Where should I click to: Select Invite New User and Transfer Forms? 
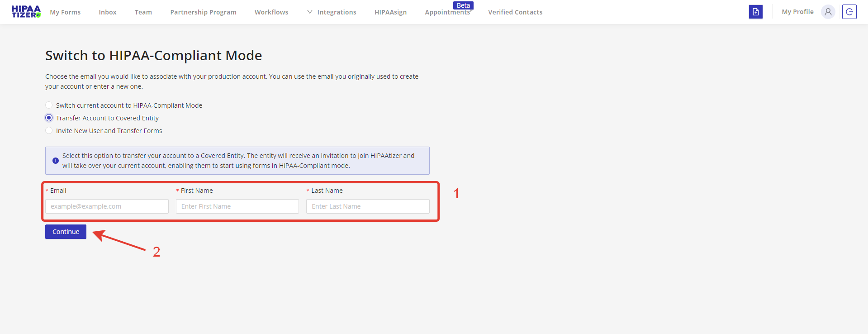pos(49,131)
